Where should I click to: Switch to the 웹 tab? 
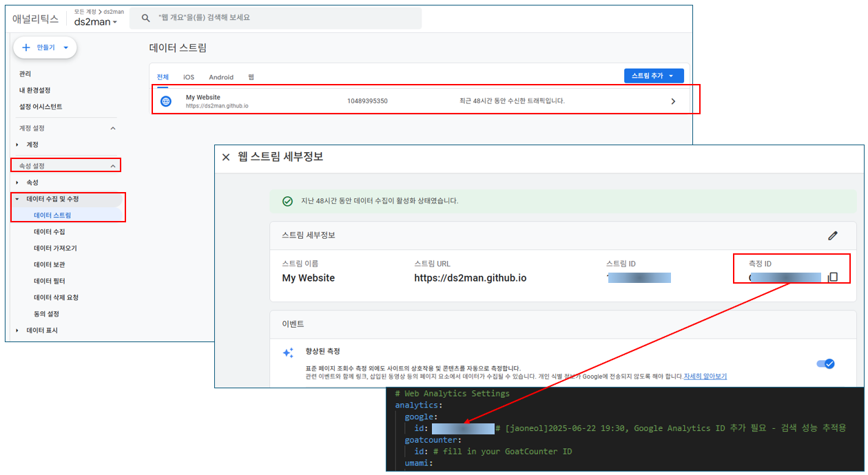click(251, 77)
